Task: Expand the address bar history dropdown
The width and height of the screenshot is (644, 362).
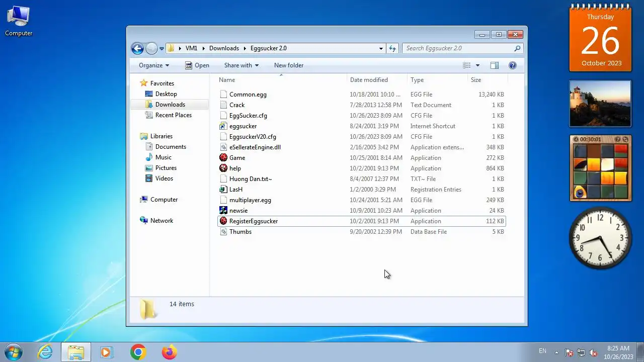Action: click(381, 48)
